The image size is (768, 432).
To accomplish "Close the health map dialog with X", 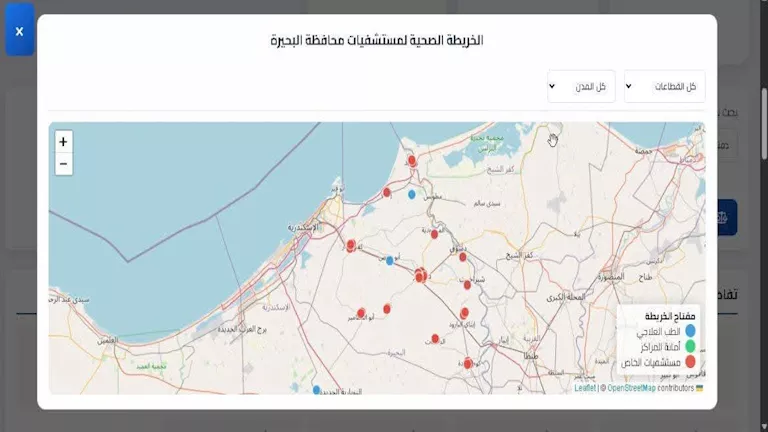I will (x=19, y=31).
